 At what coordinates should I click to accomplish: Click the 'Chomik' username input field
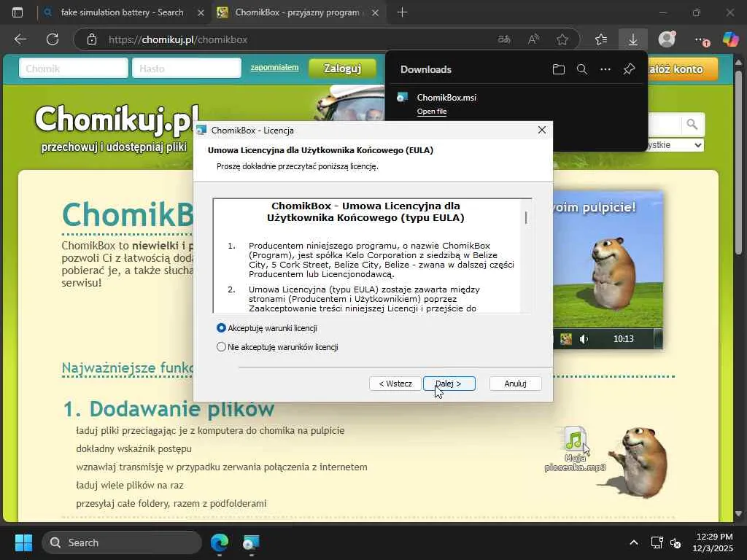[74, 68]
